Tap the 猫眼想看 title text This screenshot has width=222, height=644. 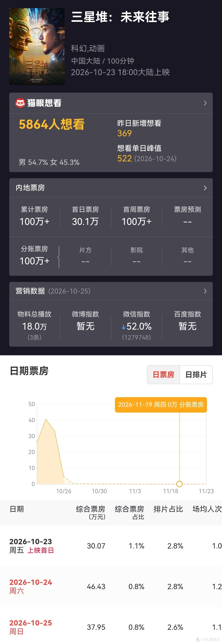click(x=44, y=103)
